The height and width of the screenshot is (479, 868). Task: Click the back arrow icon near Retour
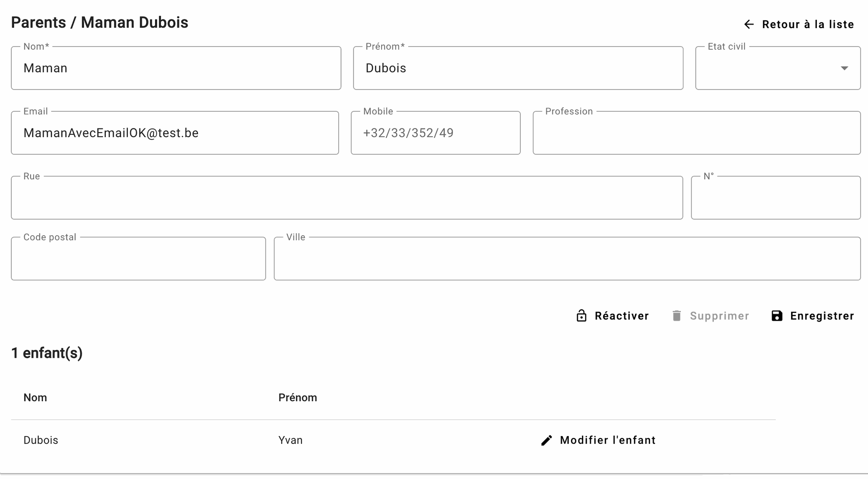tap(749, 24)
